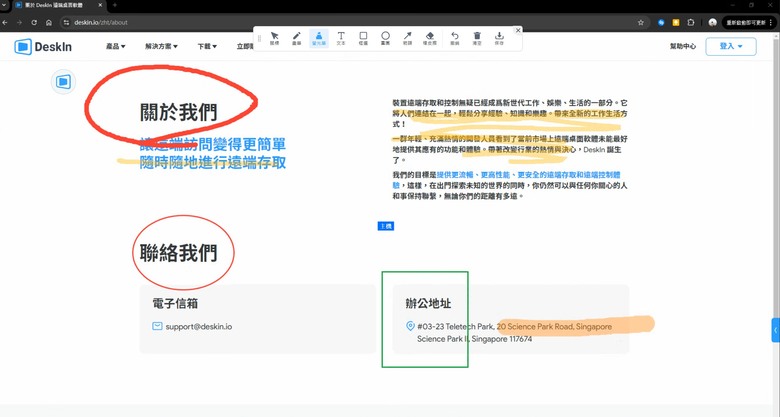
Task: Open the blue extension icon
Action: tap(661, 22)
